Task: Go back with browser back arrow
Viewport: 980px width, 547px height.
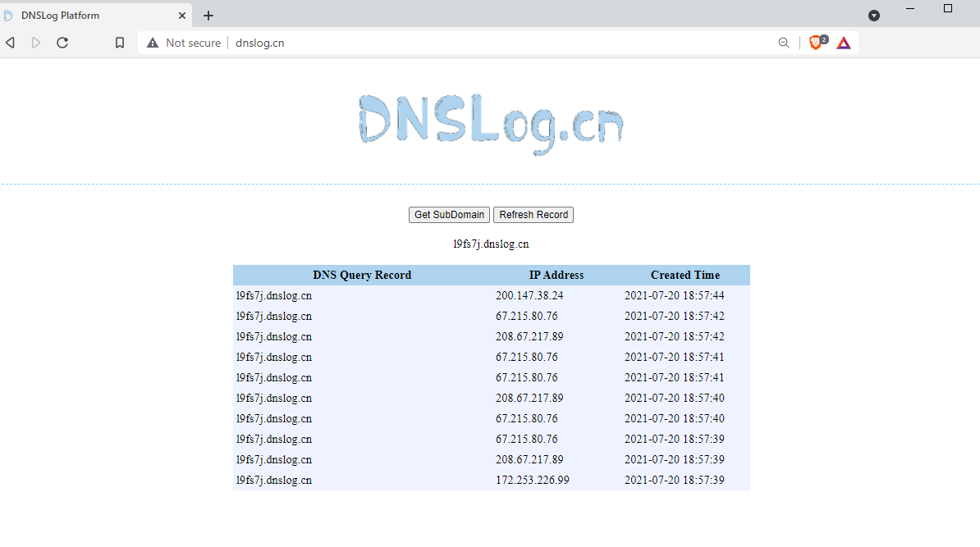Action: (x=10, y=43)
